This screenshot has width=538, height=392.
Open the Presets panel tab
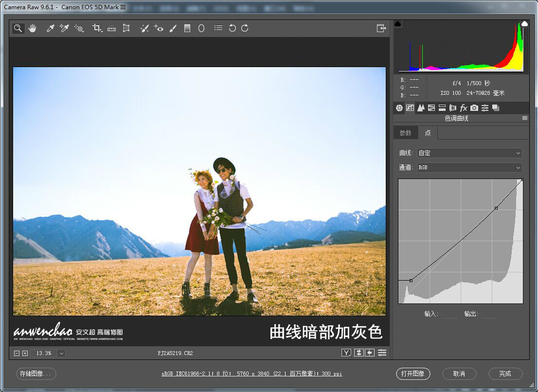coord(485,108)
